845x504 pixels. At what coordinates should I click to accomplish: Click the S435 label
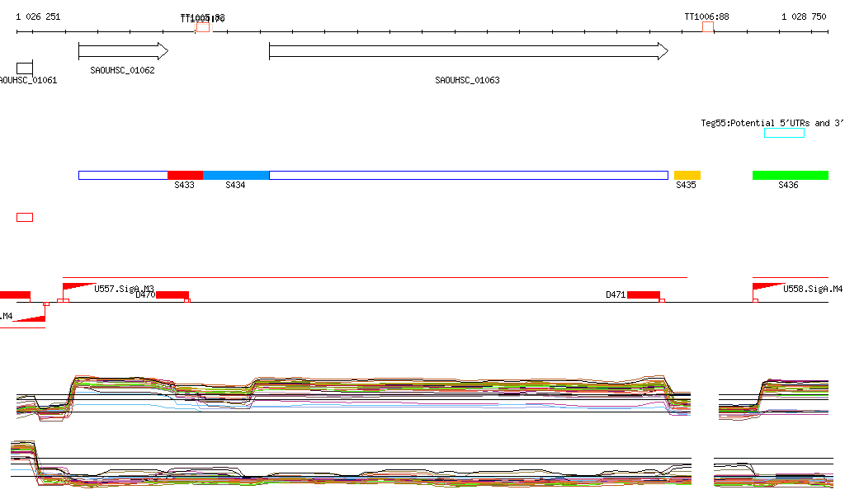pyautogui.click(x=686, y=185)
